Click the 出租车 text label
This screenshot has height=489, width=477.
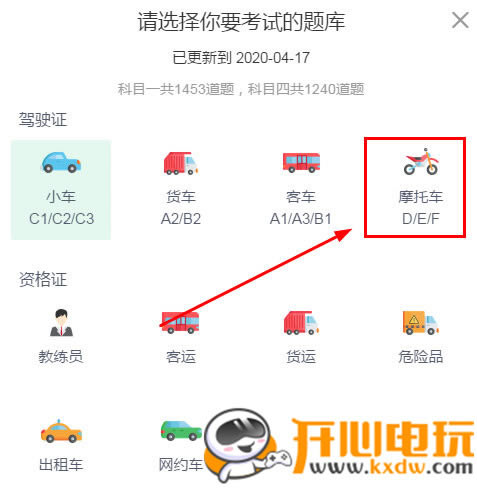tap(61, 464)
